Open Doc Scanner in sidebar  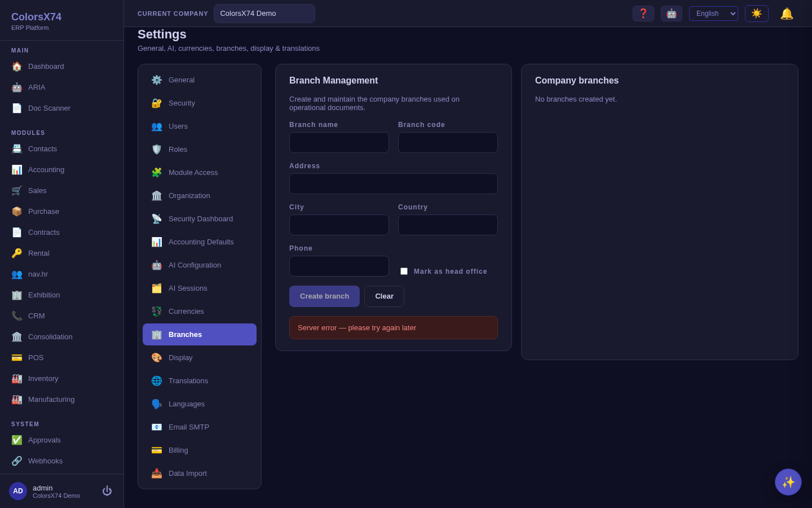pyautogui.click(x=61, y=108)
